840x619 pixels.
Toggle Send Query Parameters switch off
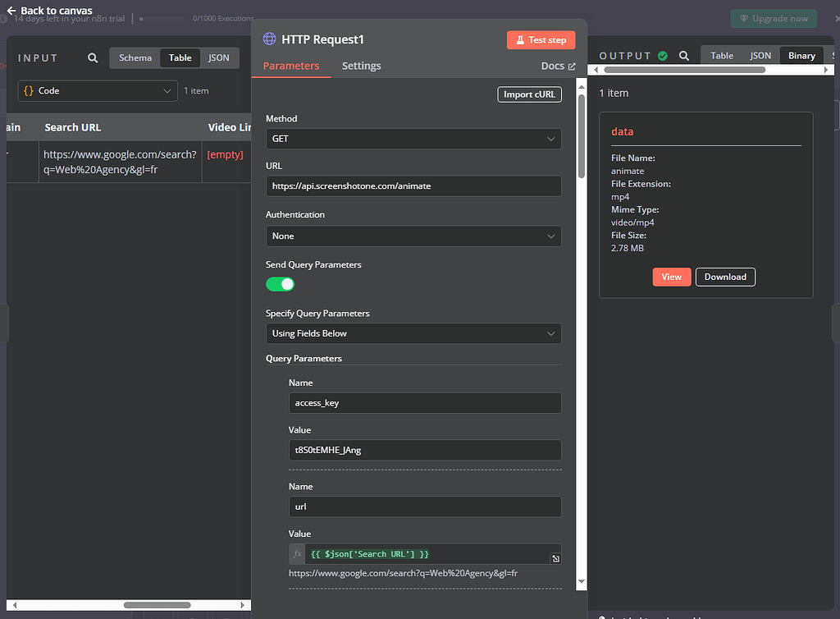coord(280,284)
